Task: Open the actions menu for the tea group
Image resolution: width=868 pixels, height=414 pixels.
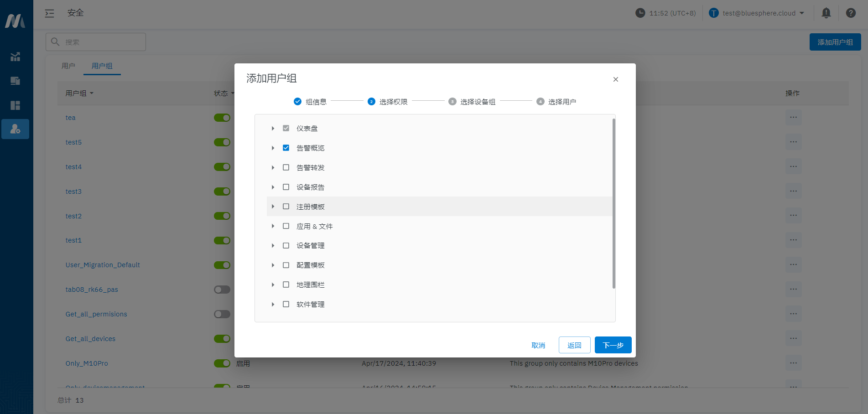Action: point(793,117)
